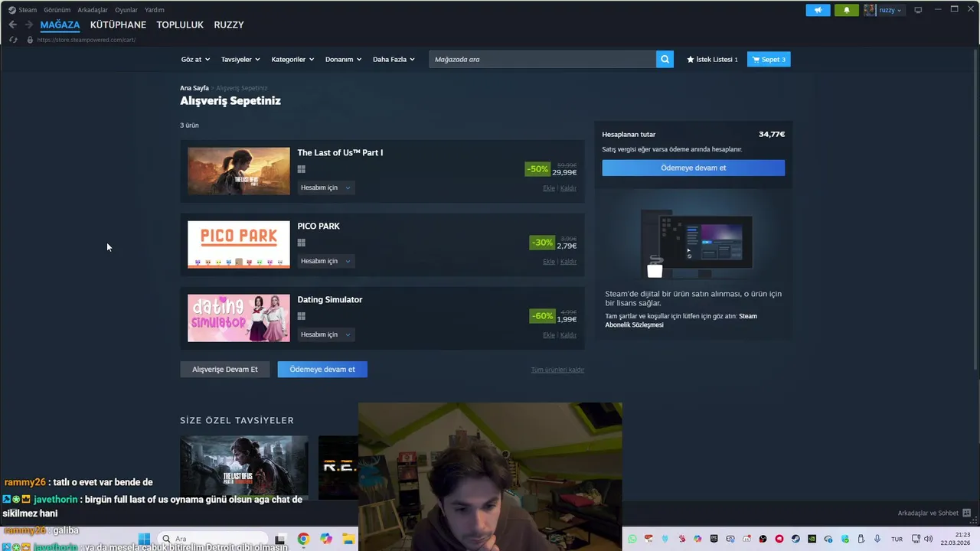The image size is (980, 551).
Task: Focus the Mağazada ara search field
Action: [543, 59]
